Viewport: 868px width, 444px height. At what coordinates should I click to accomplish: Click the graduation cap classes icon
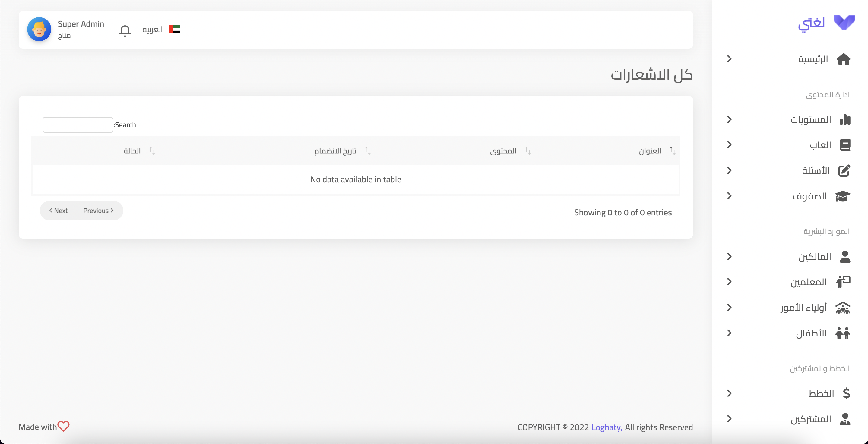[843, 196]
